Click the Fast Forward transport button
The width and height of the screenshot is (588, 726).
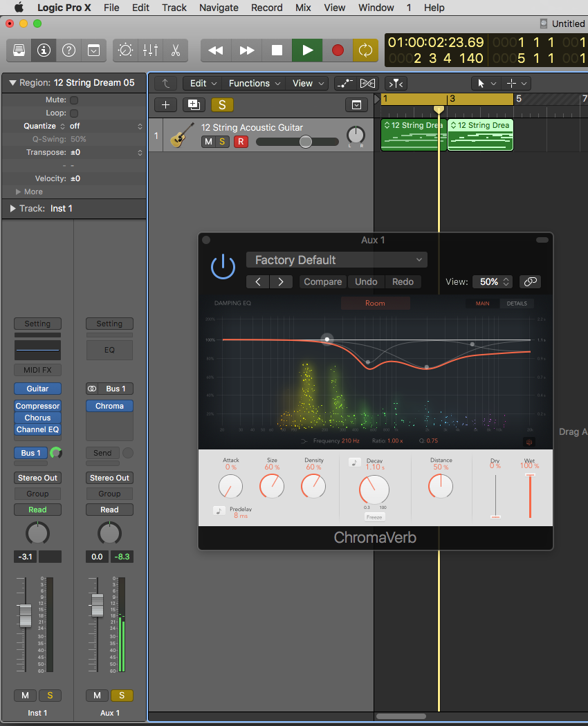[x=246, y=50]
